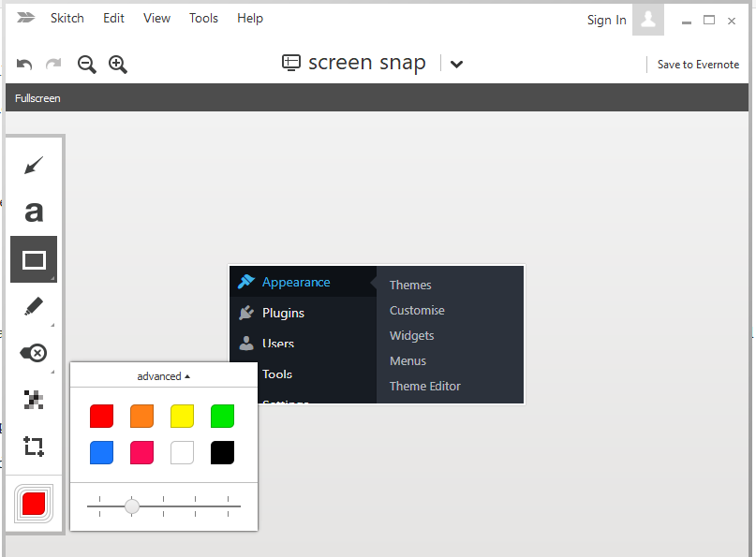Click the line thickness slider handle
The height and width of the screenshot is (557, 756).
click(x=132, y=506)
